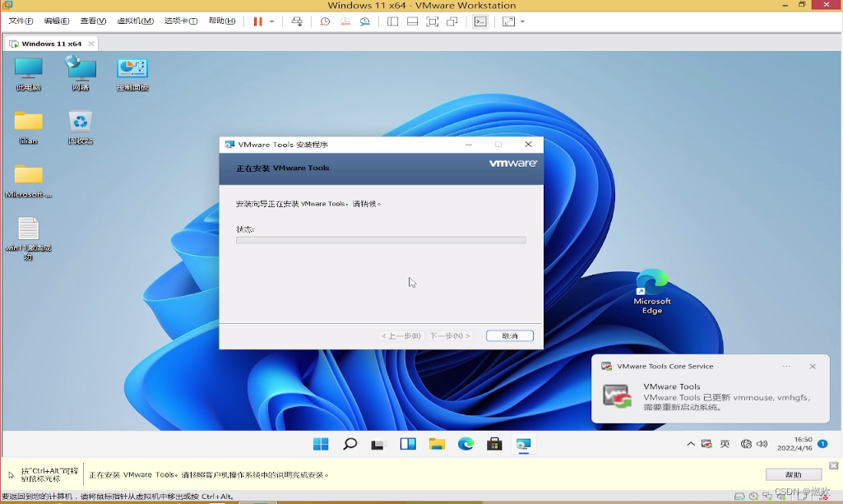This screenshot has width=843, height=504.
Task: Click 取消 to cancel VMware Tools installation
Action: (x=510, y=335)
